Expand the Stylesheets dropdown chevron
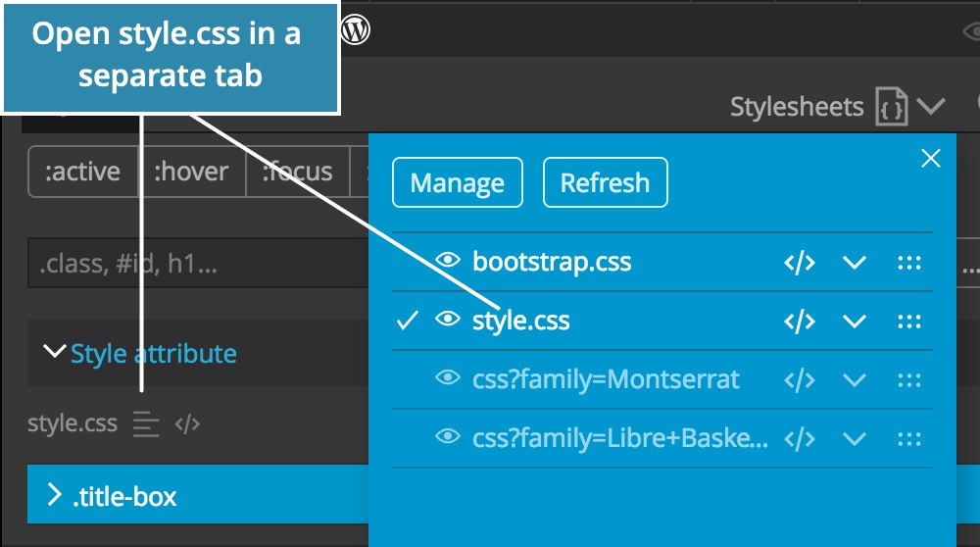 click(931, 106)
